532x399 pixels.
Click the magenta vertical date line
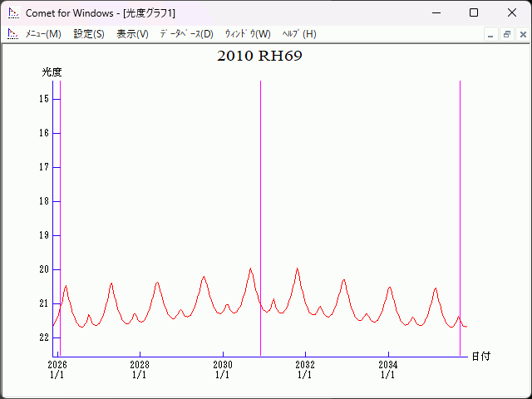[61, 208]
